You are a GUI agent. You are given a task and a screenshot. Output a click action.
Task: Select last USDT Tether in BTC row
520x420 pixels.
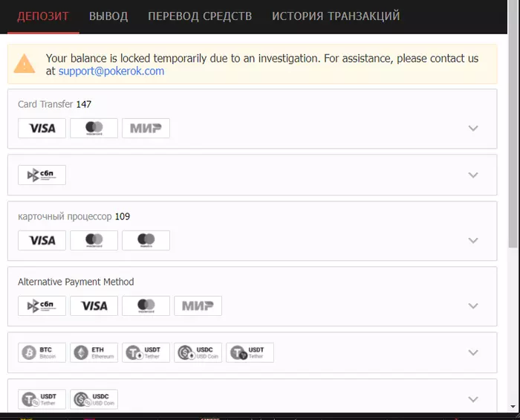[x=250, y=352]
